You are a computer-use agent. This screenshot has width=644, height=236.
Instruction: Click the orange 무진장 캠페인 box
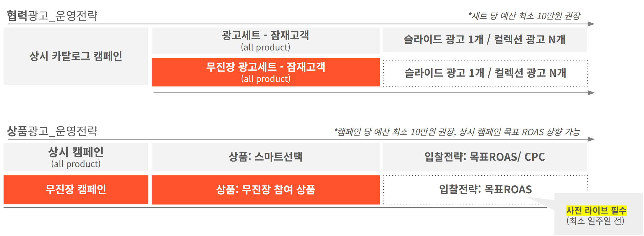(76, 189)
